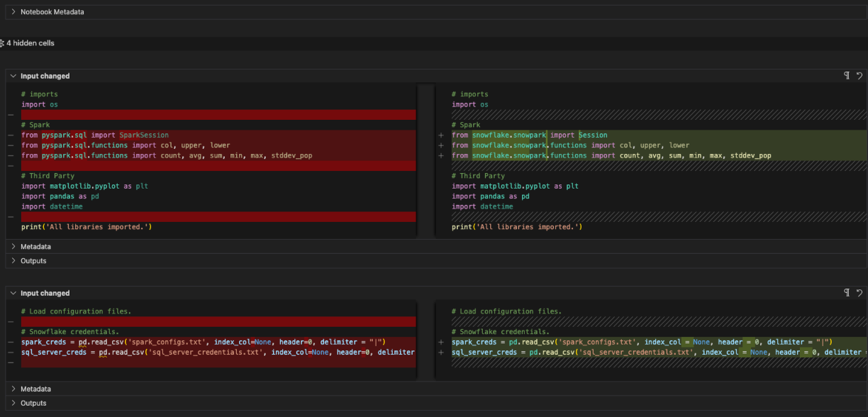
Task: Collapse the first Input changed section
Action: [13, 76]
